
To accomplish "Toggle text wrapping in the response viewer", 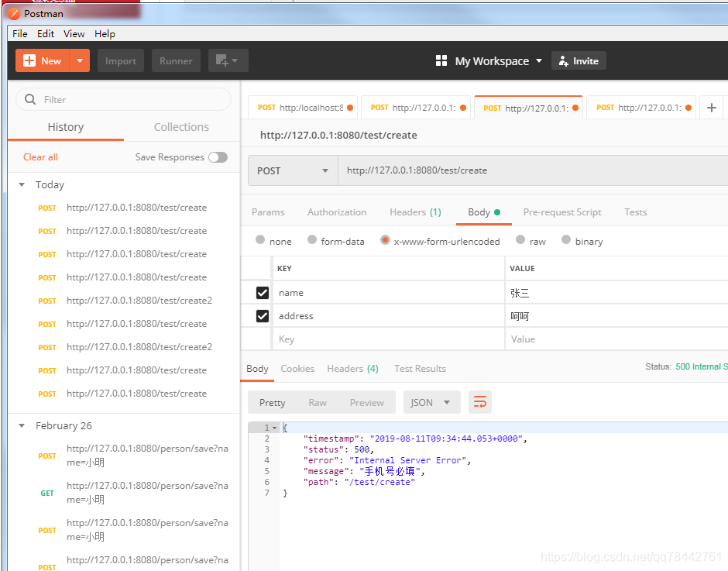I will [x=478, y=402].
